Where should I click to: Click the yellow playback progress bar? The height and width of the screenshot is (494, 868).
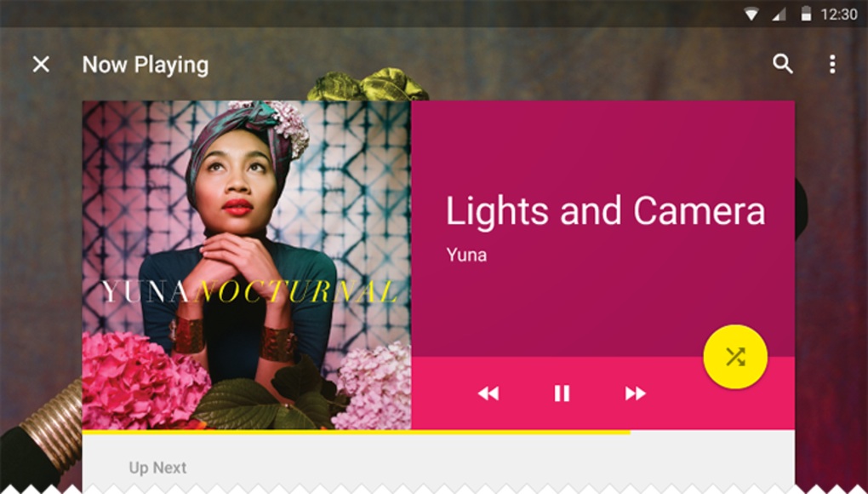[356, 432]
